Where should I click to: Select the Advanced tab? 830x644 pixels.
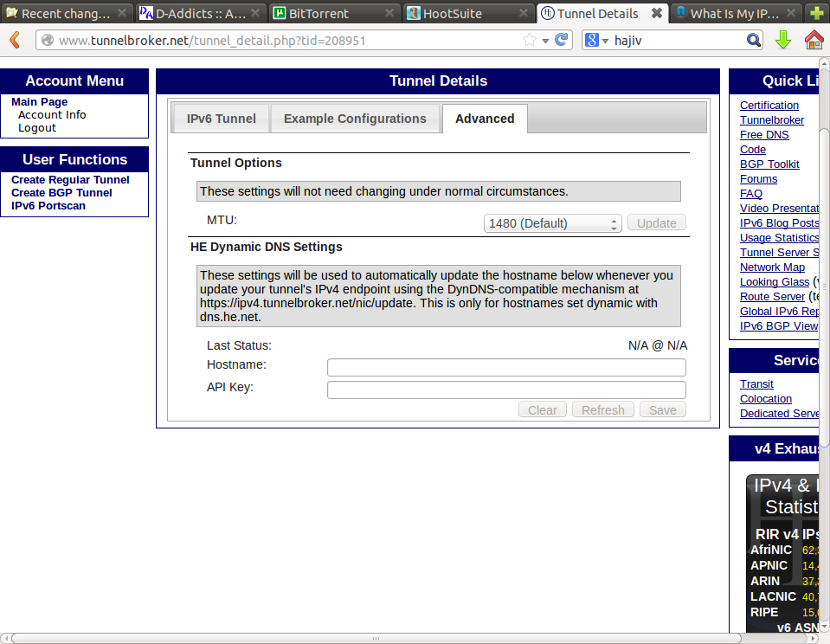click(x=485, y=119)
